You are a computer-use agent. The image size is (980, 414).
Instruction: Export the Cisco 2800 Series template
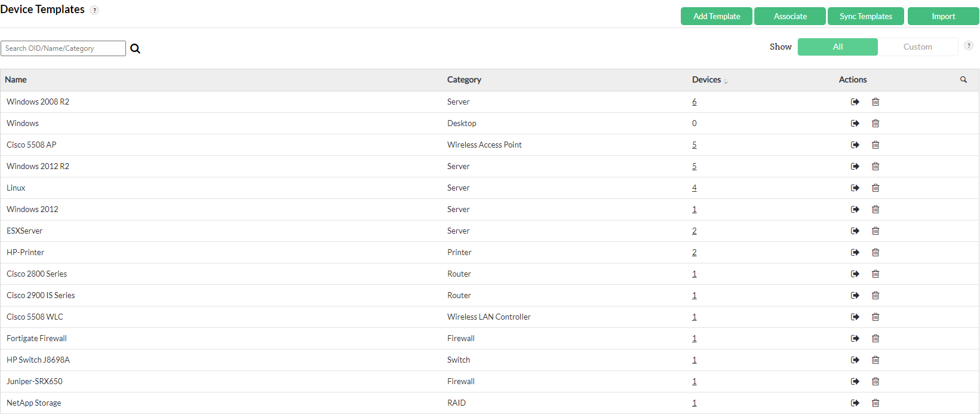pyautogui.click(x=855, y=274)
